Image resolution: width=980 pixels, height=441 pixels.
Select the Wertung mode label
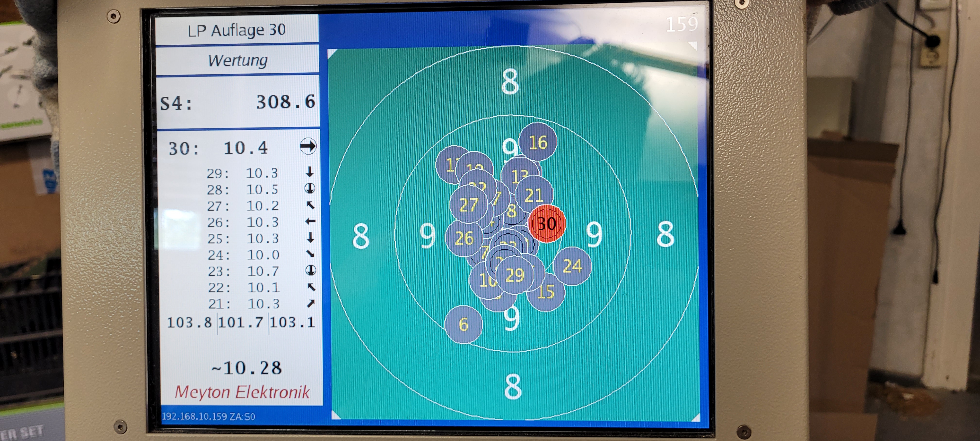point(237,60)
